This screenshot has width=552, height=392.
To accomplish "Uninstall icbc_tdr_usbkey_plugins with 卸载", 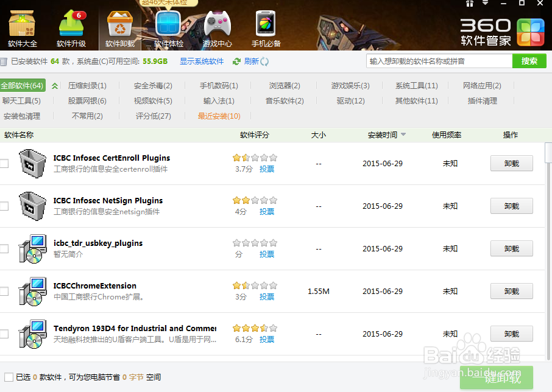I will tap(512, 248).
